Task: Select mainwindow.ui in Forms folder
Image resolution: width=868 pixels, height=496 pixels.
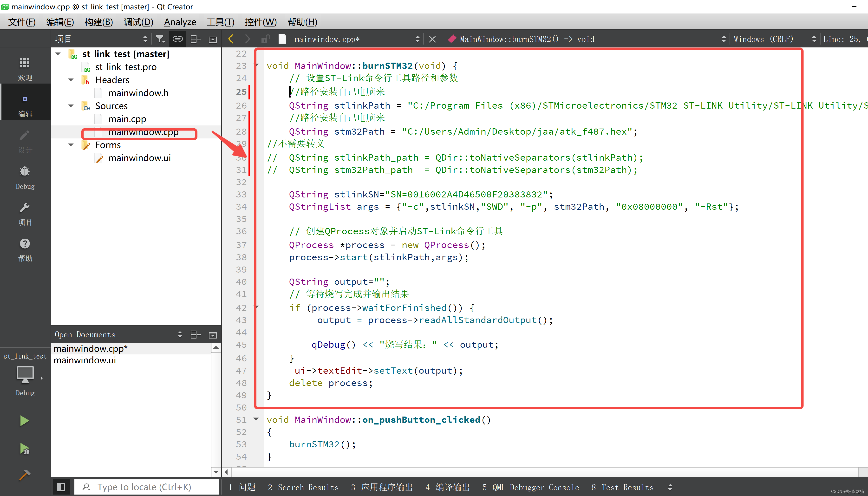Action: [x=139, y=158]
